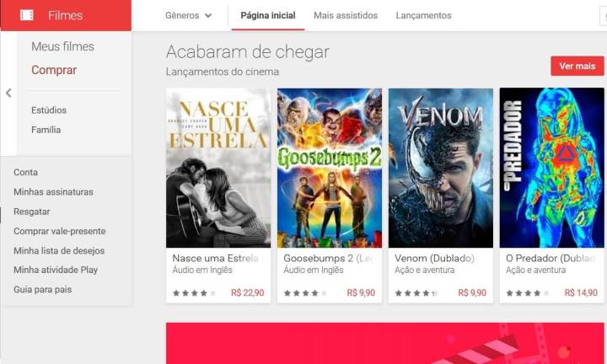Click the star rating on Nasce uma Estrela

pyautogui.click(x=195, y=293)
